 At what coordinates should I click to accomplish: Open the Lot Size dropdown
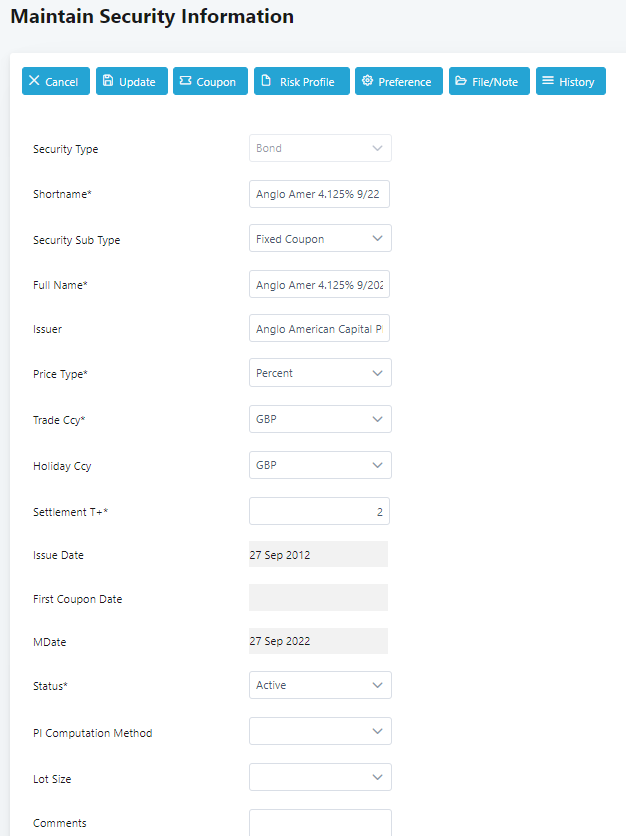320,777
